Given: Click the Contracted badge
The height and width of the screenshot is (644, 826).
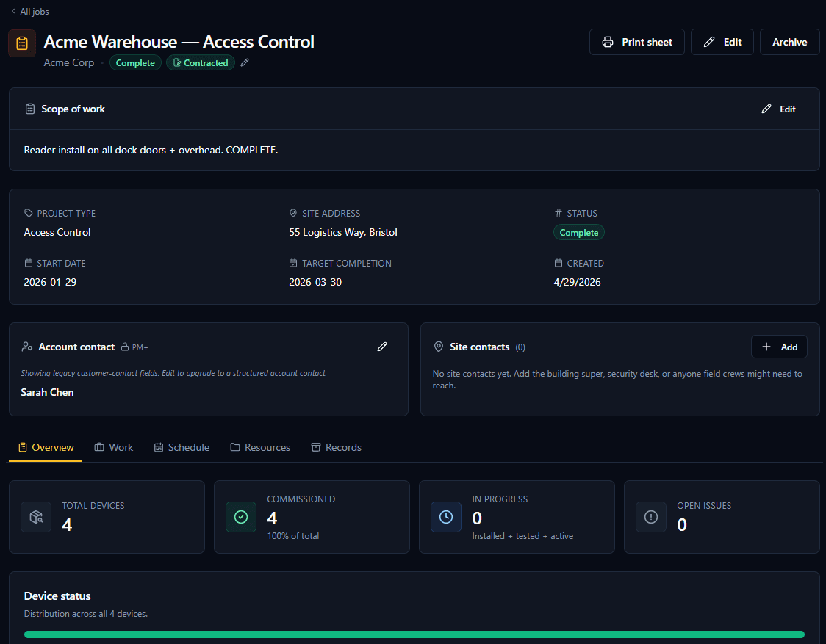Looking at the screenshot, I should coord(201,62).
